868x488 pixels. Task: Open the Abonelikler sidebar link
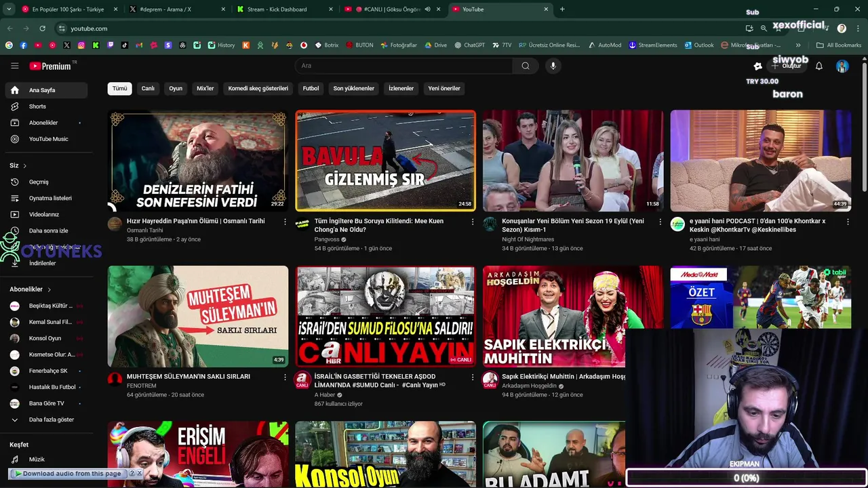point(46,123)
